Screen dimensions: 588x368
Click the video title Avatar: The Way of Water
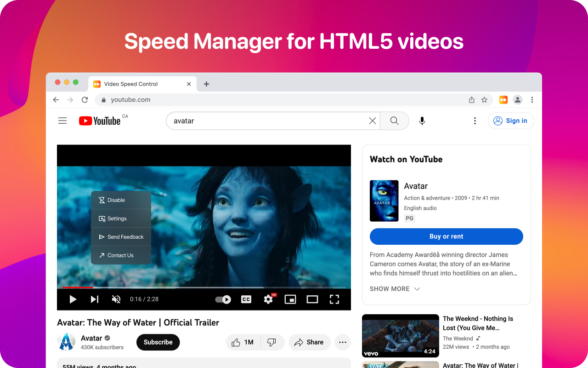pos(138,322)
